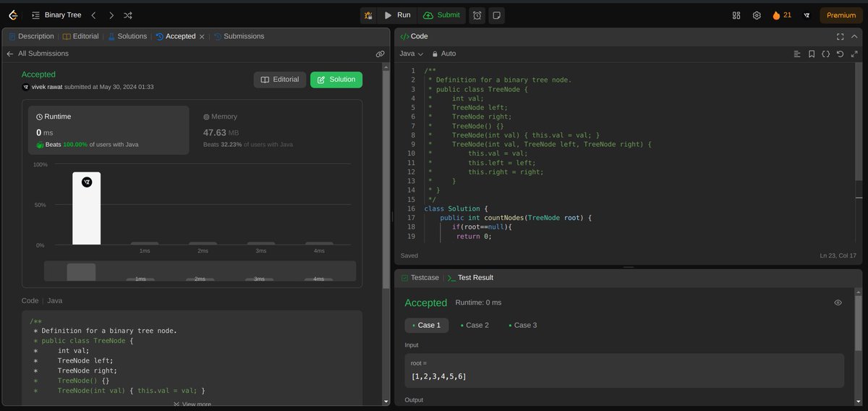This screenshot has height=411, width=868.
Task: Click vivek rawat username
Action: coord(46,87)
